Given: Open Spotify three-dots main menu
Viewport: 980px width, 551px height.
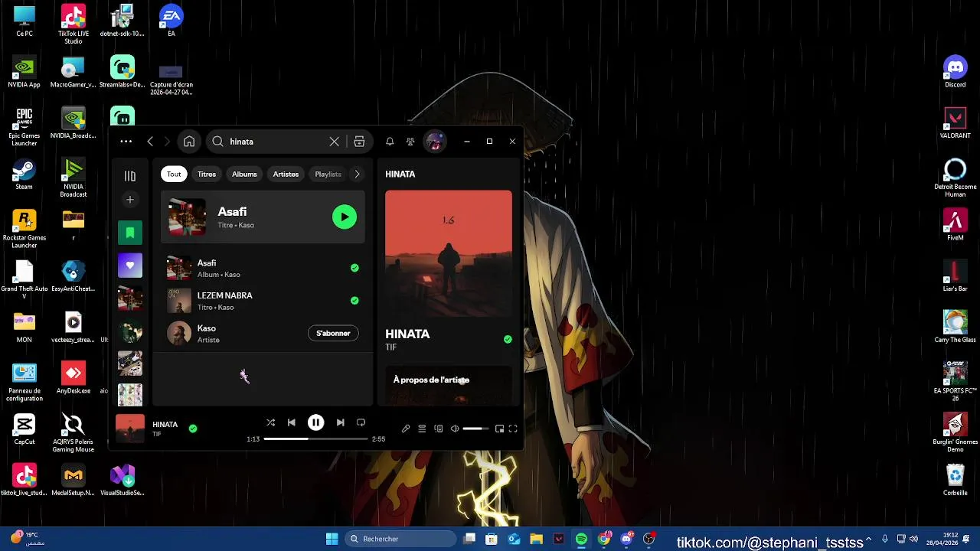Looking at the screenshot, I should [126, 142].
